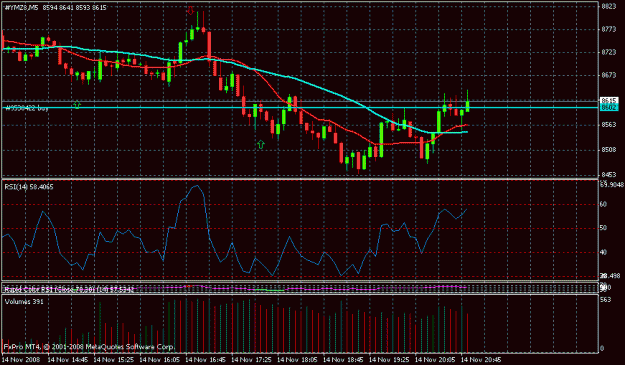Select the green up arrow below the 17:25 candles

pos(261,144)
